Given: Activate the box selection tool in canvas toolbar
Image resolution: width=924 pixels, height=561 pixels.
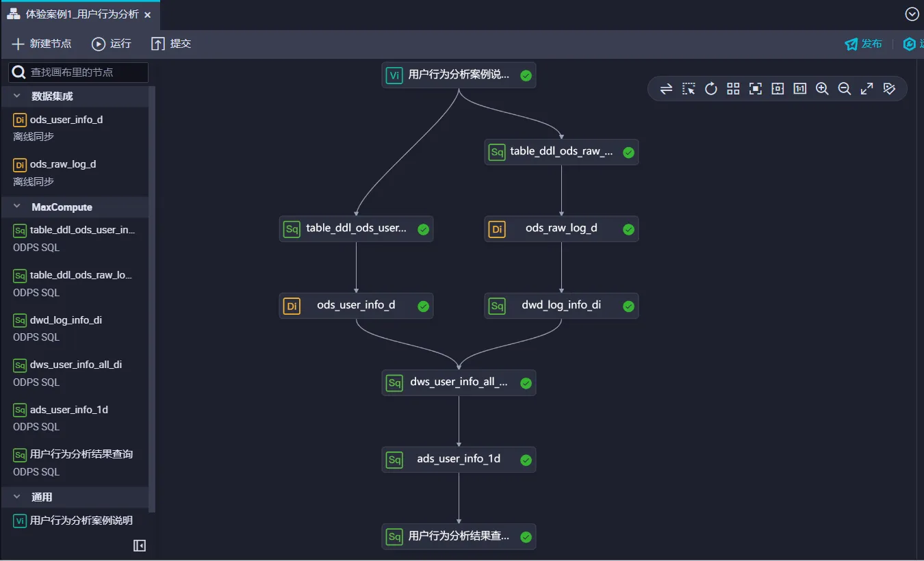Looking at the screenshot, I should pos(689,89).
